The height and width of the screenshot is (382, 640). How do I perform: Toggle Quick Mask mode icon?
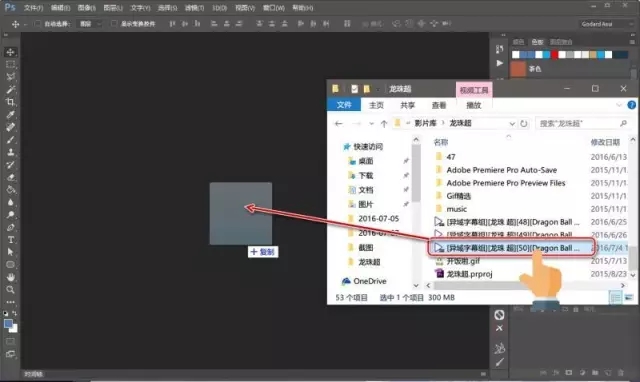[11, 341]
